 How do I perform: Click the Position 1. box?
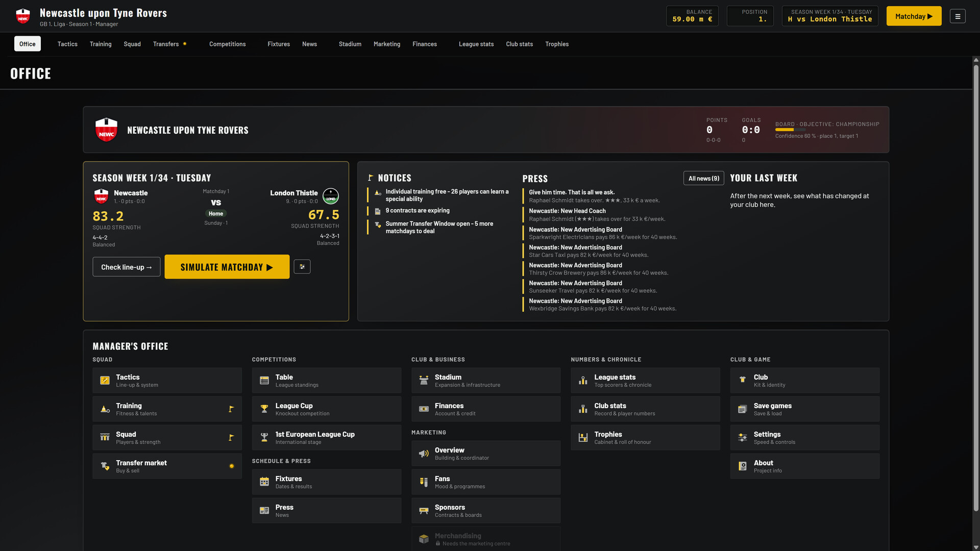750,16
